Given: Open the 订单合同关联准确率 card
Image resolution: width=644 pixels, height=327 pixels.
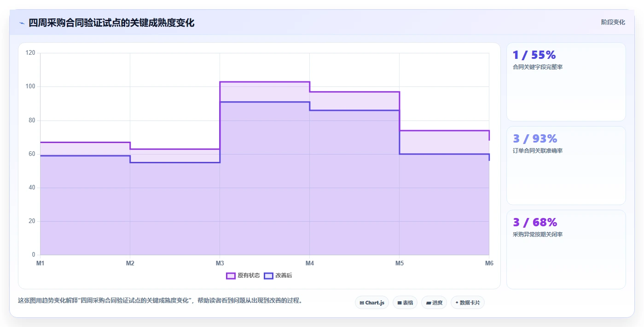Looking at the screenshot, I should pyautogui.click(x=566, y=166).
